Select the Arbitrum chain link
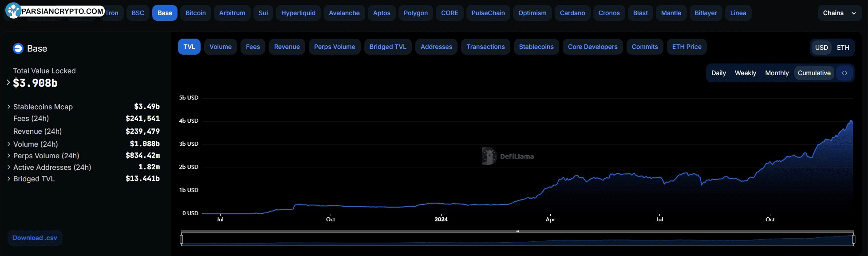This screenshot has height=256, width=868. 232,13
